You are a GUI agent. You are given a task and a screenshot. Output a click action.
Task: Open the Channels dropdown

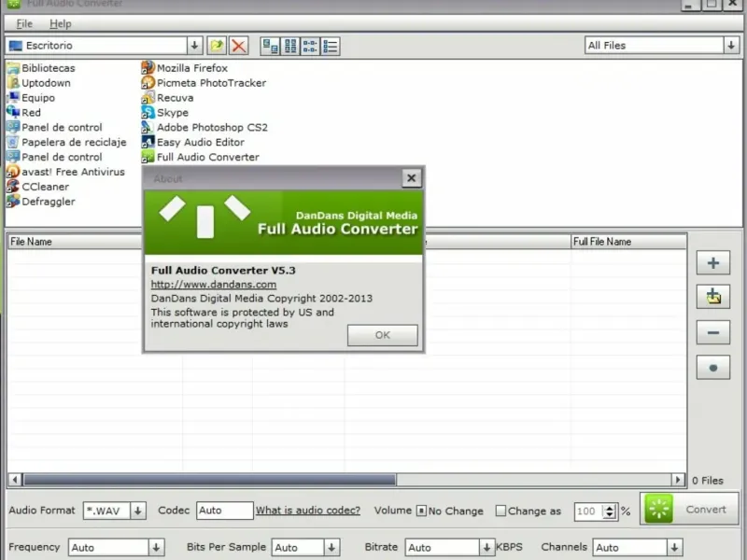674,548
